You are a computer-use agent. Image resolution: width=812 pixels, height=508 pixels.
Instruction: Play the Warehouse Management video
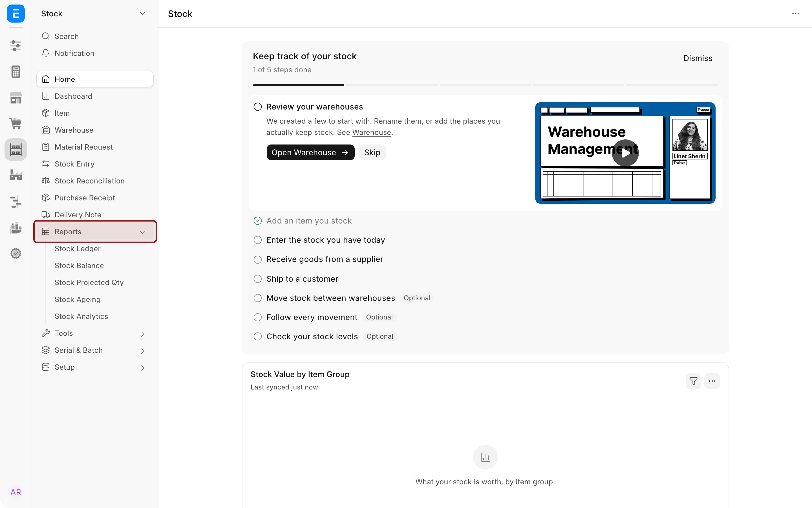[625, 153]
